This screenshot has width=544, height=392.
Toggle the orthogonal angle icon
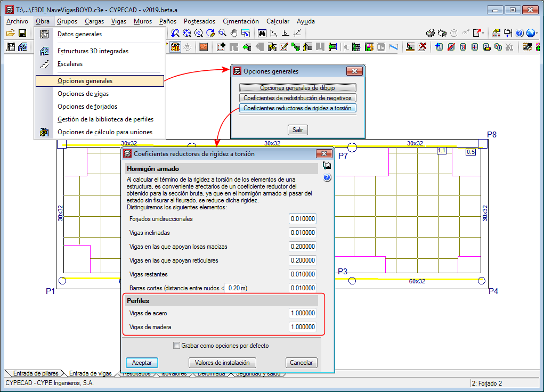point(286,34)
